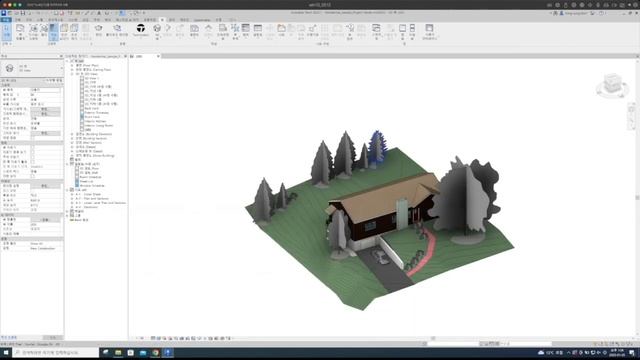640x360 pixels.
Task: Select the Section view tool
Action: 168,30
